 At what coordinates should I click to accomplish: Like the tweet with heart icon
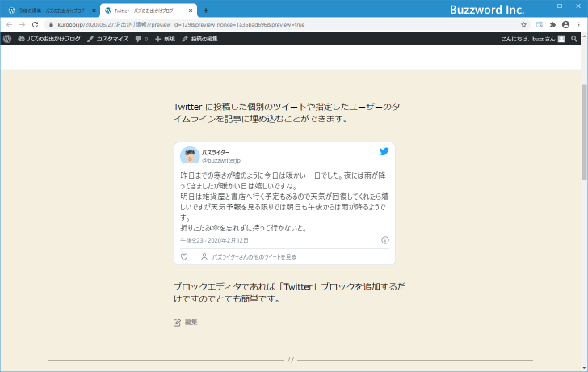tap(184, 256)
